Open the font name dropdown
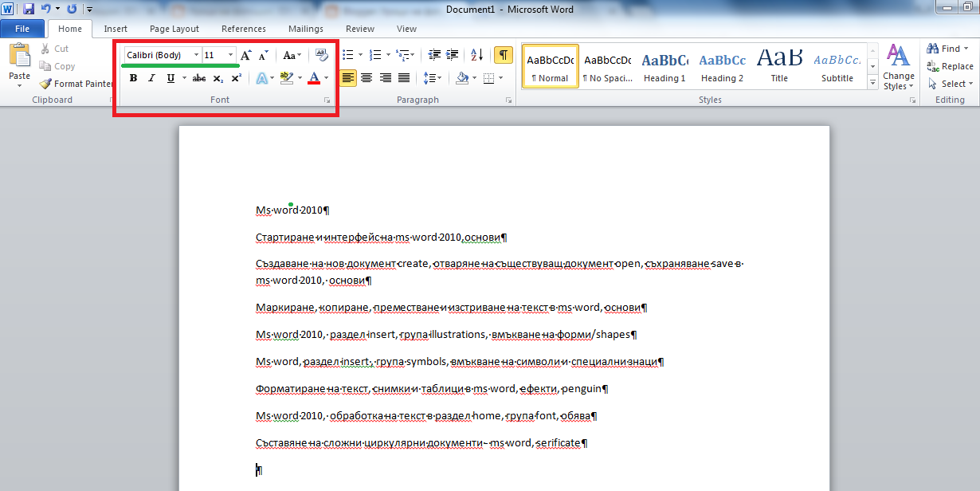This screenshot has width=980, height=491. [196, 55]
